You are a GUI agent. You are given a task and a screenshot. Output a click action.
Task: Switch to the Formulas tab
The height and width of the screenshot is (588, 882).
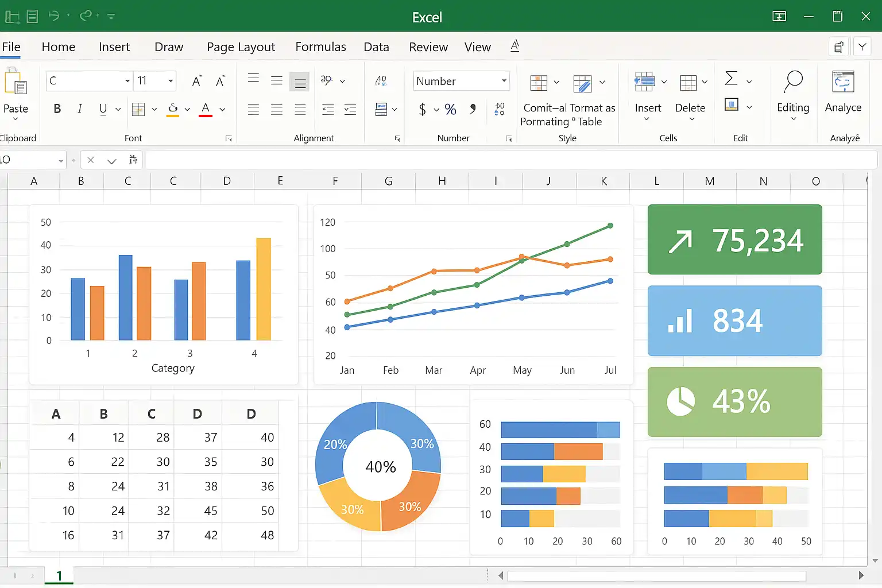coord(320,47)
